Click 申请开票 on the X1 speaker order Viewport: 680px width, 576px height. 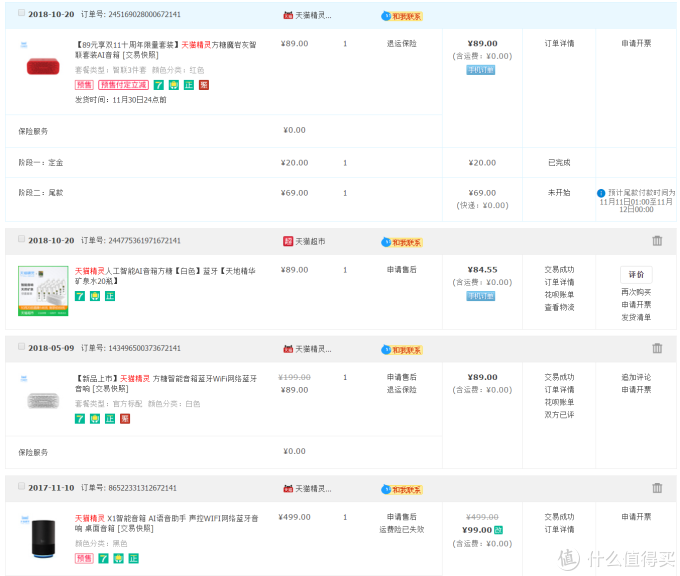[636, 517]
